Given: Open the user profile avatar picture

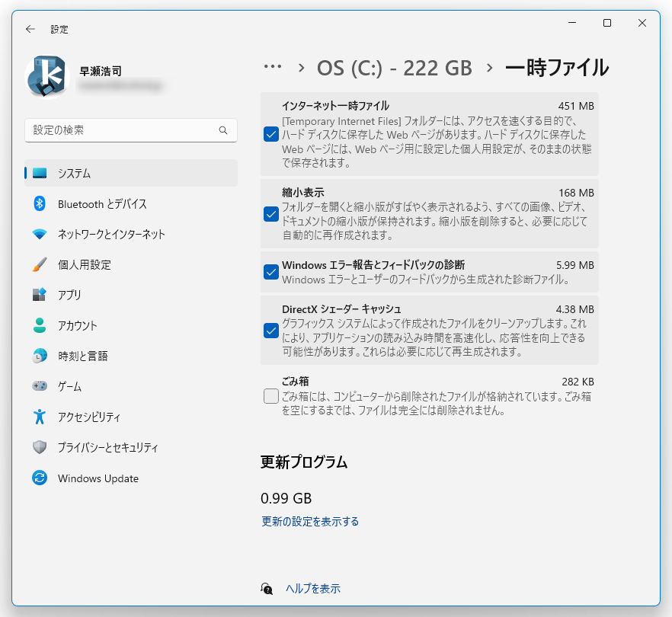Looking at the screenshot, I should pyautogui.click(x=47, y=77).
